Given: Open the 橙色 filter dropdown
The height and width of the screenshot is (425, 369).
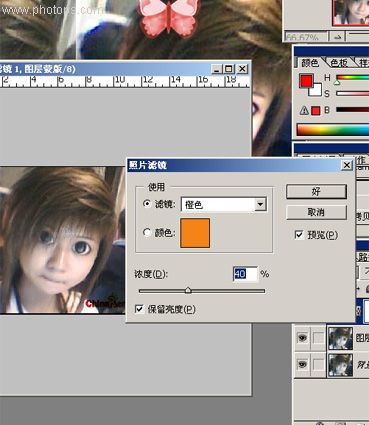Looking at the screenshot, I should (223, 204).
